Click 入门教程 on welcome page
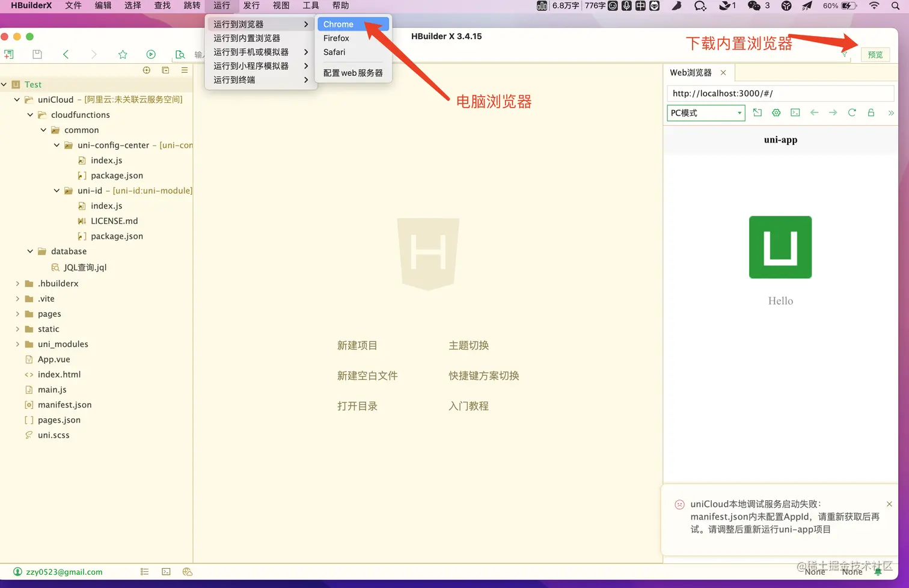 coord(468,406)
